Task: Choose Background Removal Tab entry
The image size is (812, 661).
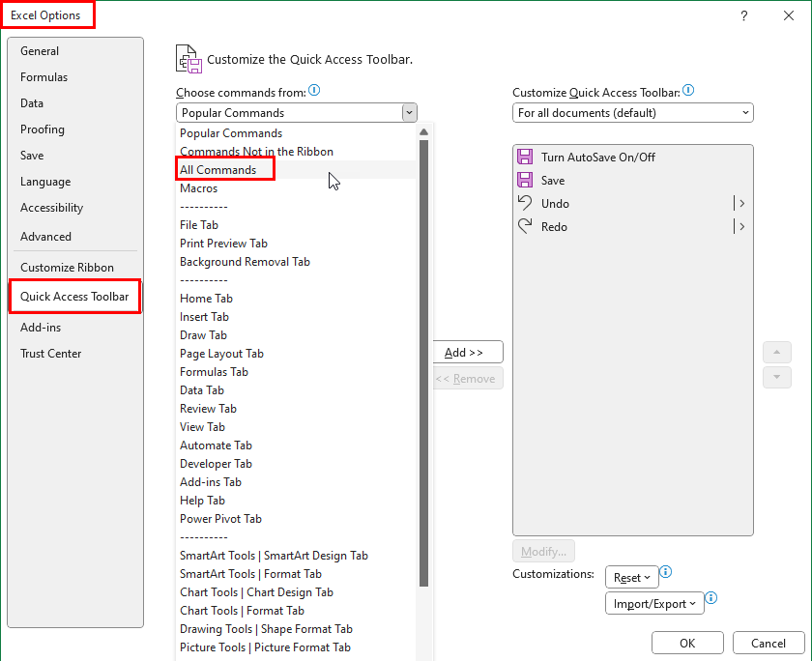Action: [x=296, y=262]
